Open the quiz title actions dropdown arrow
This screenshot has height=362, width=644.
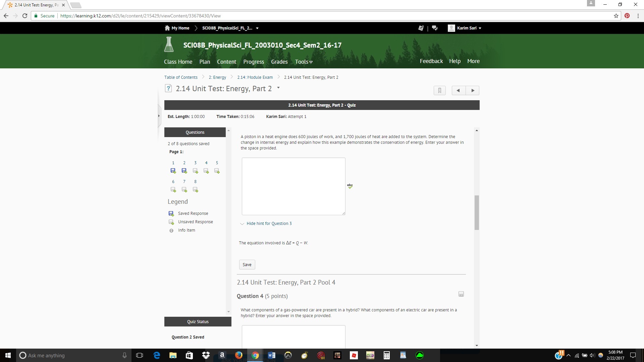pyautogui.click(x=278, y=88)
